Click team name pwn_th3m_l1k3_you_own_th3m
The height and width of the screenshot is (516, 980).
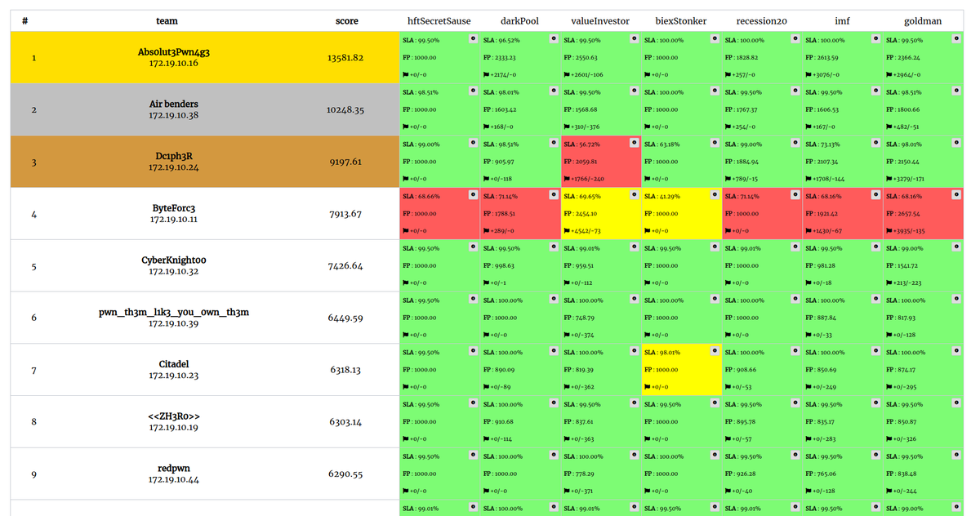[x=174, y=313]
